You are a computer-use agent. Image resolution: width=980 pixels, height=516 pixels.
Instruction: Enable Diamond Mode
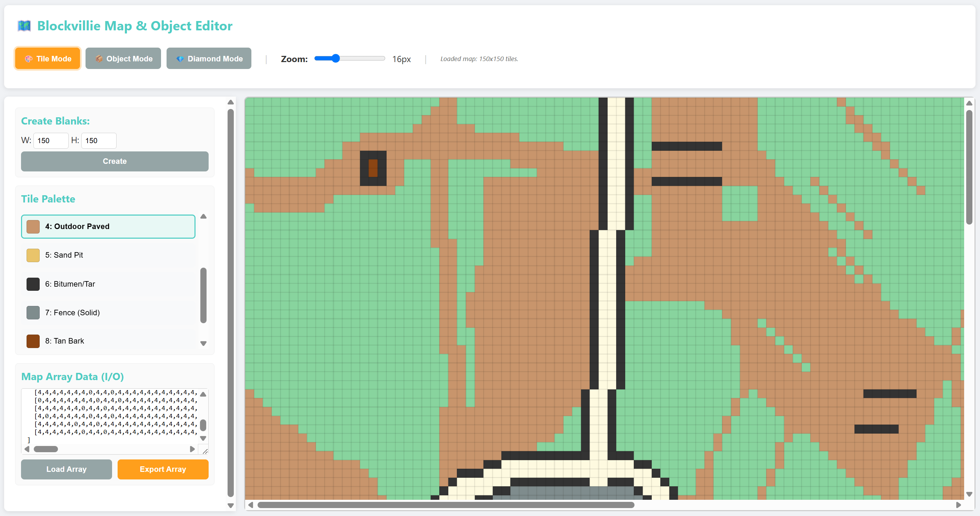tap(209, 59)
